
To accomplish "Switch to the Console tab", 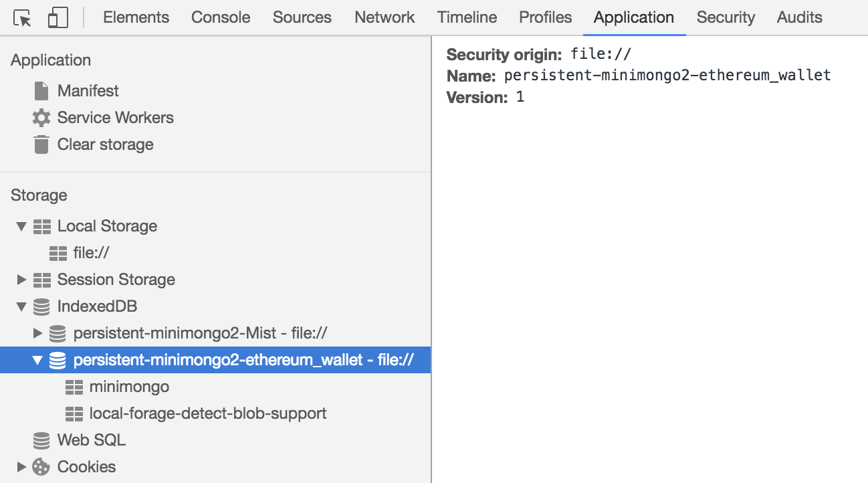I will (221, 18).
